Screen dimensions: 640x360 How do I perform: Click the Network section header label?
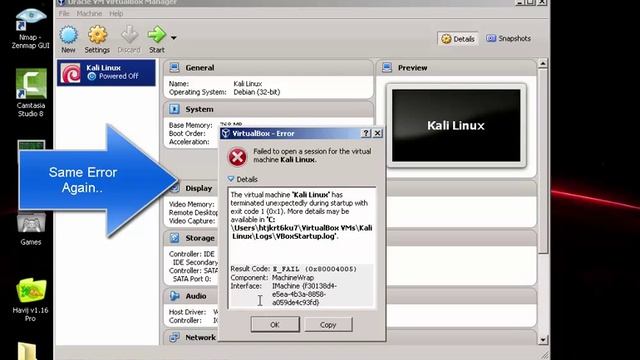[x=200, y=338]
